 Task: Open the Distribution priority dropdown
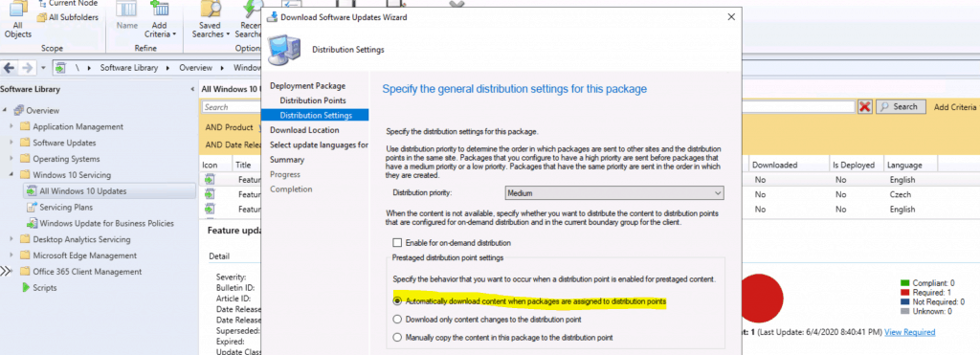coord(613,193)
